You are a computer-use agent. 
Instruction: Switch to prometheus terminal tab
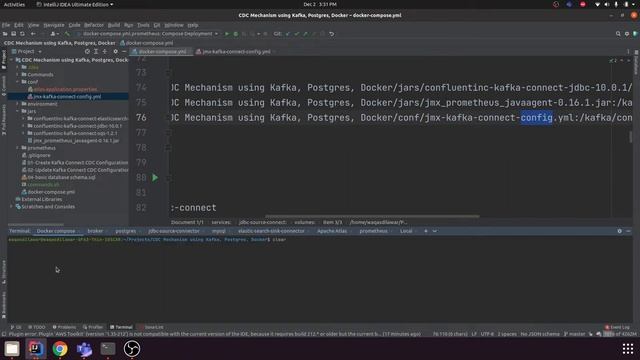pyautogui.click(x=373, y=231)
